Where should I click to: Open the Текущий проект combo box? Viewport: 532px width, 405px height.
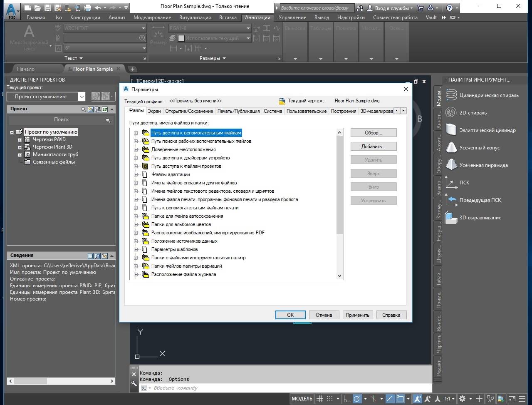point(46,97)
